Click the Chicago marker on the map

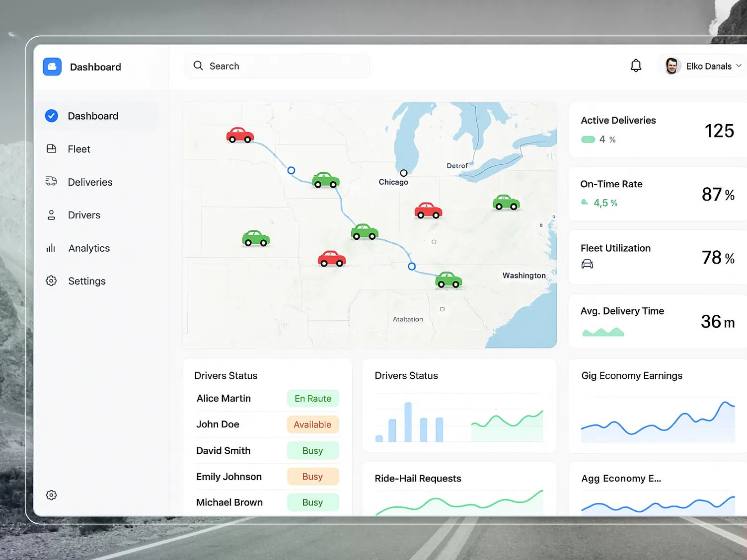[404, 173]
